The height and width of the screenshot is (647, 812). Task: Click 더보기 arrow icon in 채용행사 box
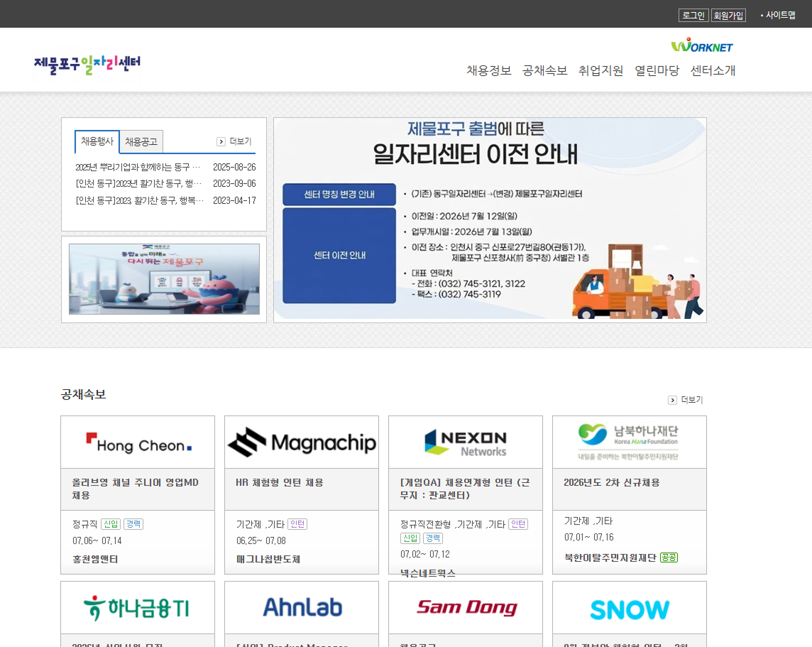pyautogui.click(x=221, y=141)
